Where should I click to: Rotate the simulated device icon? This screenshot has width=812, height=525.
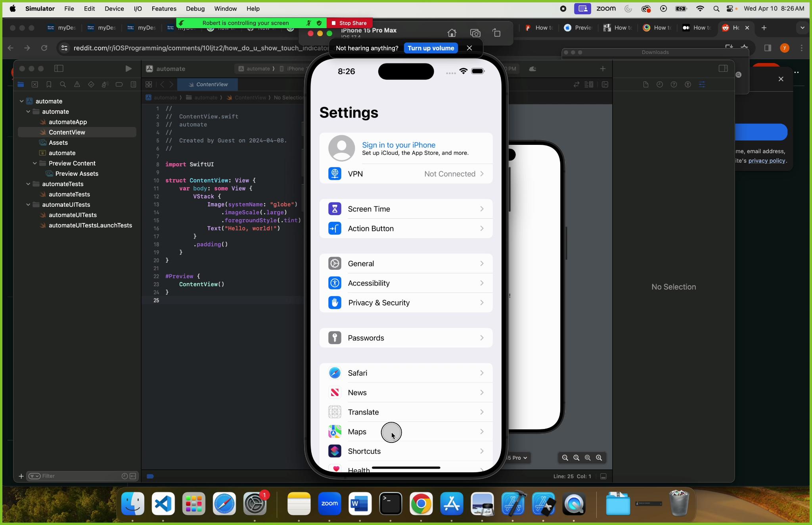[x=497, y=33]
